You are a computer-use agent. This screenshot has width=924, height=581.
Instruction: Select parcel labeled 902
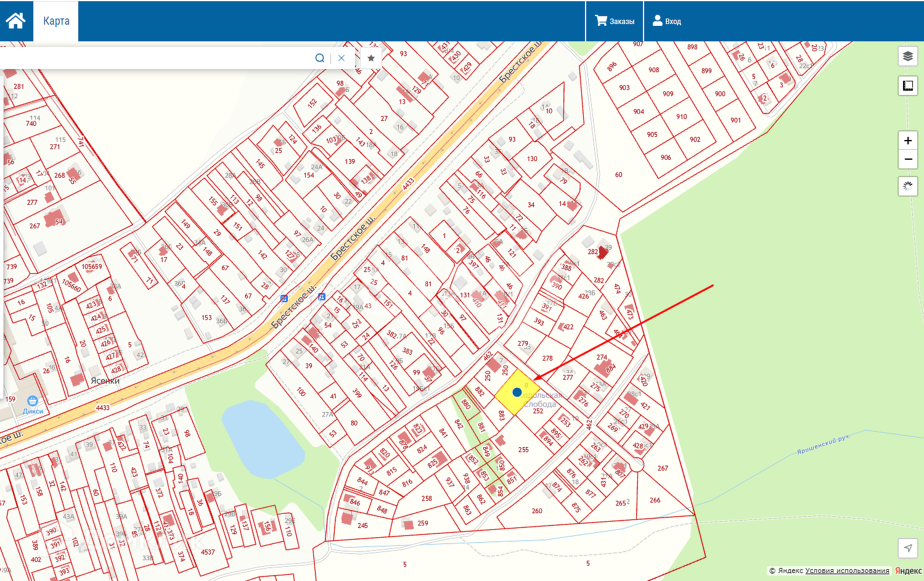695,139
